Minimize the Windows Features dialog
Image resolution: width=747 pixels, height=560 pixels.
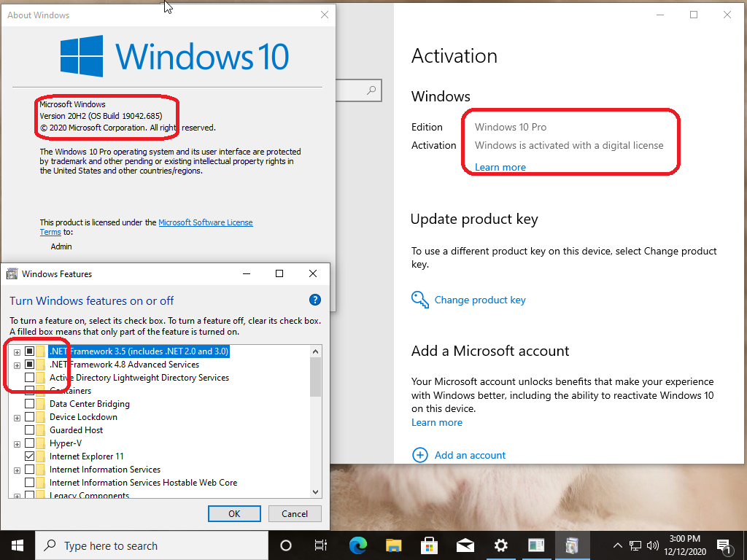[247, 273]
